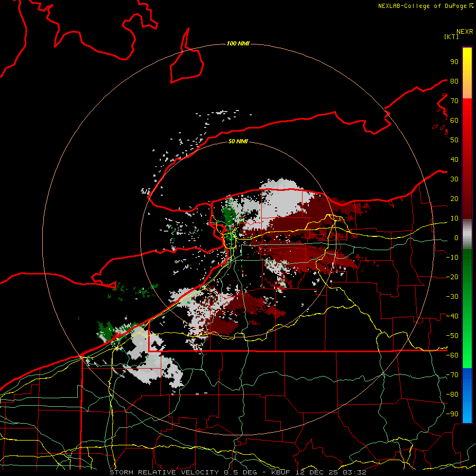Click the 80 value on velocity scale

pyautogui.click(x=454, y=81)
